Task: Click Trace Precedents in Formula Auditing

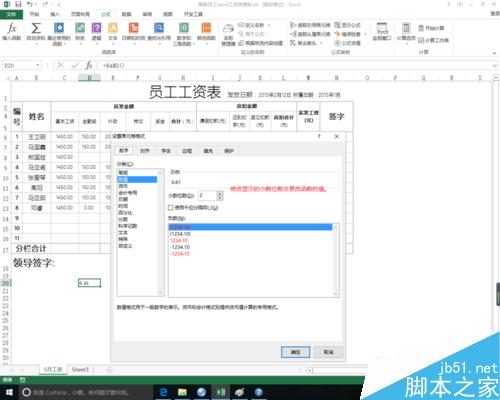Action: click(x=310, y=25)
